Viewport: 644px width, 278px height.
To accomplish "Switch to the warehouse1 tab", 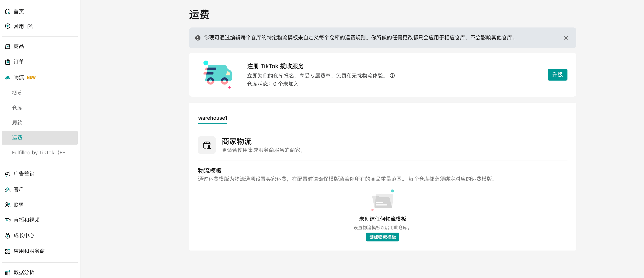I will coord(213,118).
